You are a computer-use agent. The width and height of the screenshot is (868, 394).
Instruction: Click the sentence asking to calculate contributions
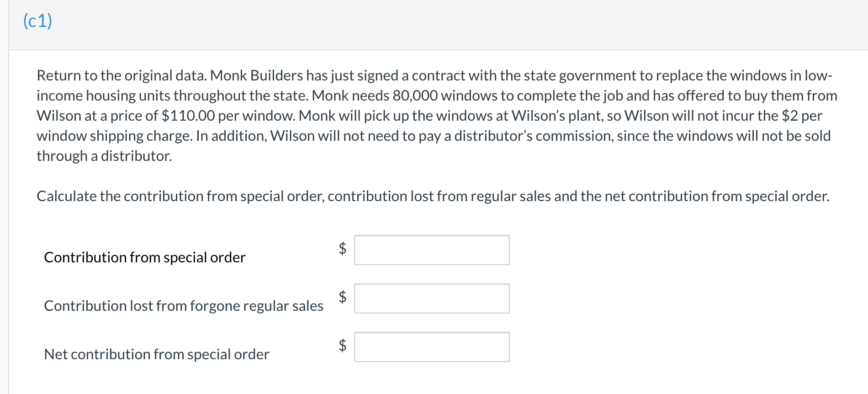(433, 196)
